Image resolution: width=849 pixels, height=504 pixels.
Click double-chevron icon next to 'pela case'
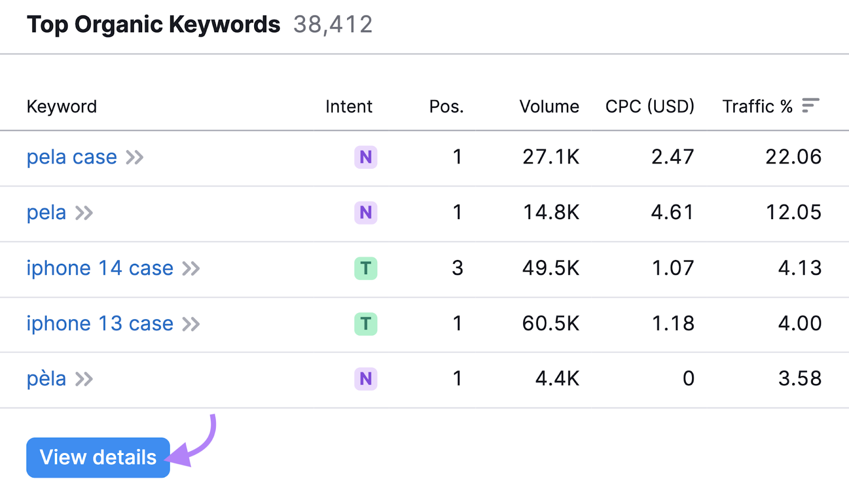pyautogui.click(x=135, y=158)
